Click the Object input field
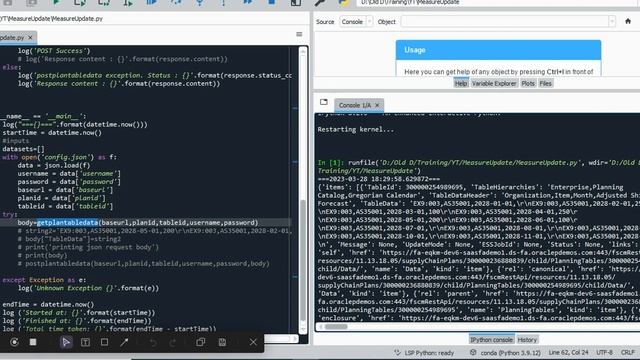This screenshot has height=360, width=640. (504, 22)
